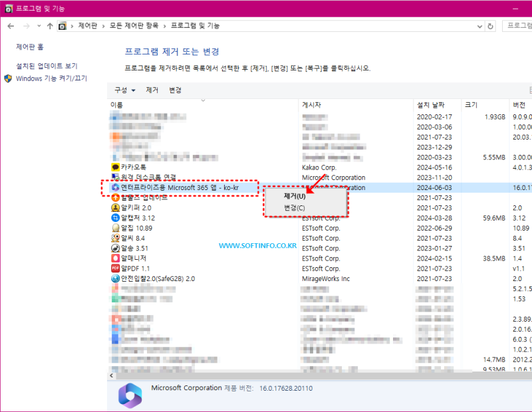Click the 제거 toolbar command
The width and height of the screenshot is (532, 412).
click(x=151, y=90)
